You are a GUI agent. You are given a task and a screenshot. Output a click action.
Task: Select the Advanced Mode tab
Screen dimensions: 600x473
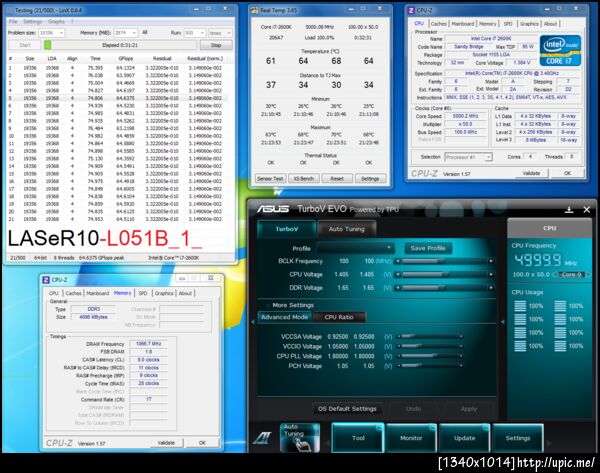click(x=284, y=317)
